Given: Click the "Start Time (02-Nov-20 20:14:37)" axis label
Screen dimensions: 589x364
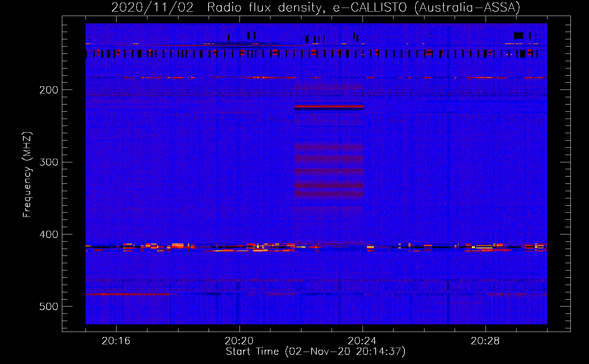Looking at the screenshot, I should click(x=316, y=352).
